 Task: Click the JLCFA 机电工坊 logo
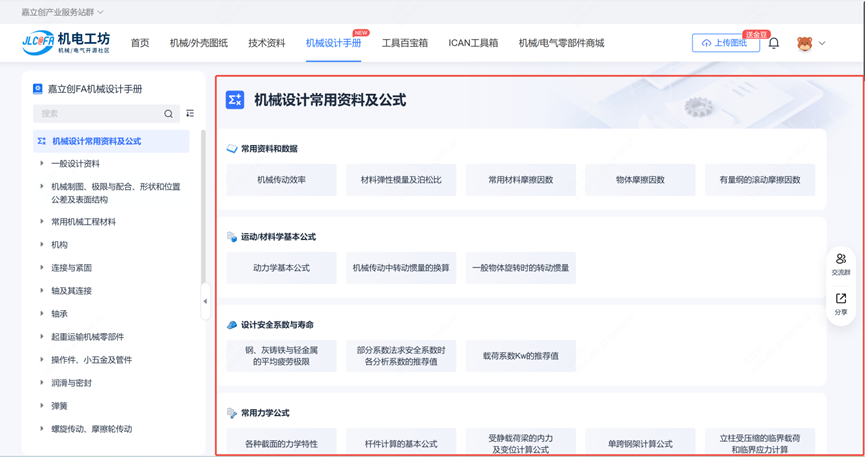coord(66,43)
